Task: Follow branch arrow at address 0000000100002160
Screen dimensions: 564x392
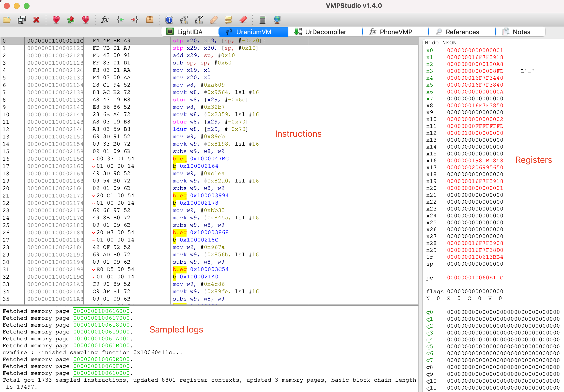Action: click(94, 166)
